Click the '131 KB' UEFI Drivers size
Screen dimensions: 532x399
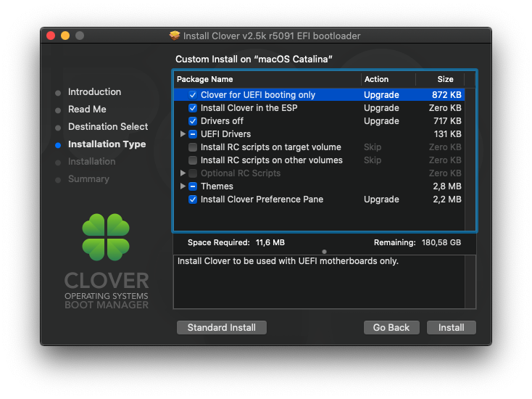pyautogui.click(x=447, y=134)
